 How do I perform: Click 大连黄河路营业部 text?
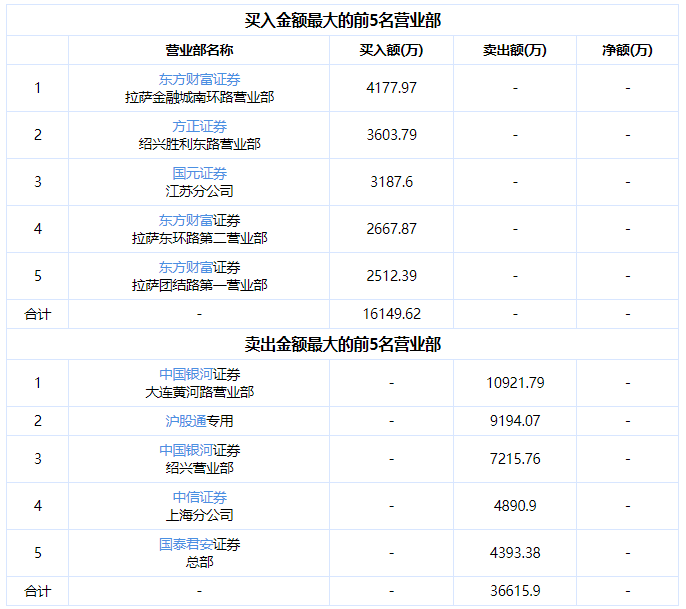(199, 392)
